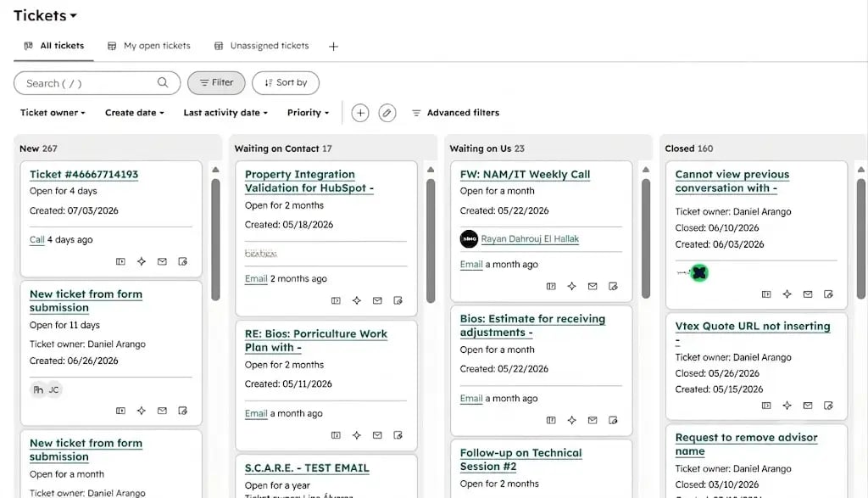Click sparkle AI icon on Ticket #46667714193 card

click(142, 261)
